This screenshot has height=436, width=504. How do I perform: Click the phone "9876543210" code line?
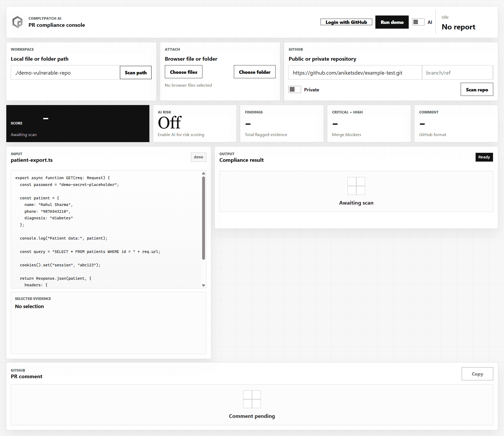pos(47,211)
